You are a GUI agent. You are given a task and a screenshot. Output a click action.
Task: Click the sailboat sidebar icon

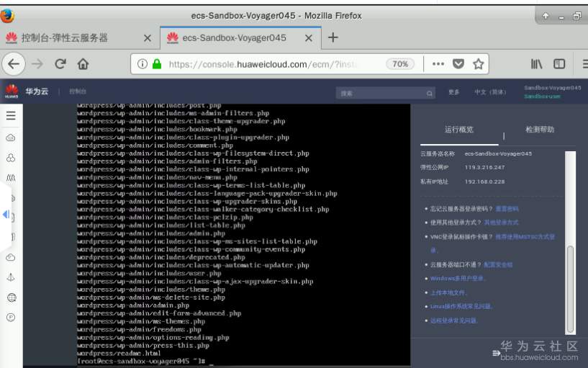point(11,277)
